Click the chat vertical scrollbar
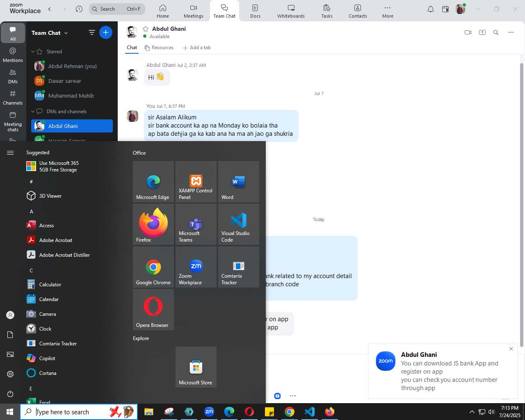525x420 pixels. (x=522, y=205)
